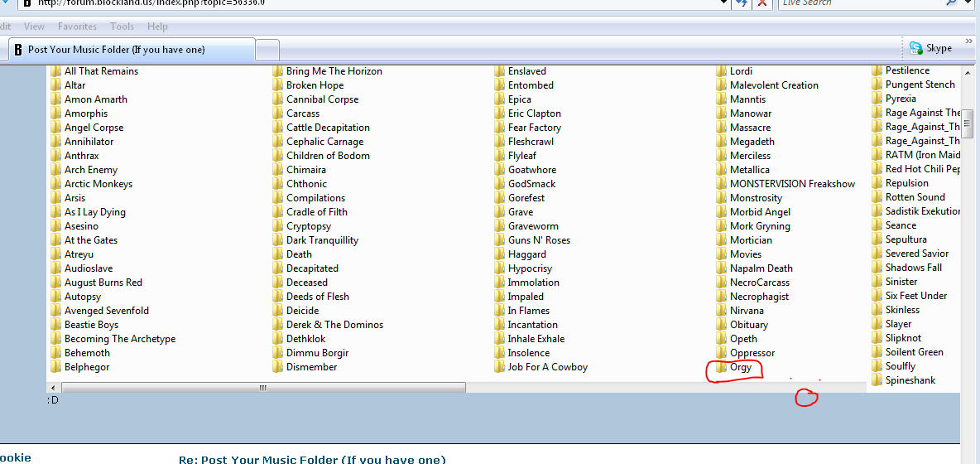The height and width of the screenshot is (464, 980).
Task: Open the Tools menu
Action: click(122, 27)
